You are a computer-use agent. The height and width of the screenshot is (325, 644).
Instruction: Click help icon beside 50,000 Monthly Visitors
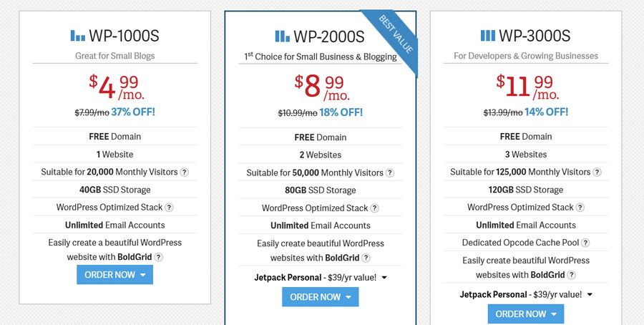coord(390,173)
